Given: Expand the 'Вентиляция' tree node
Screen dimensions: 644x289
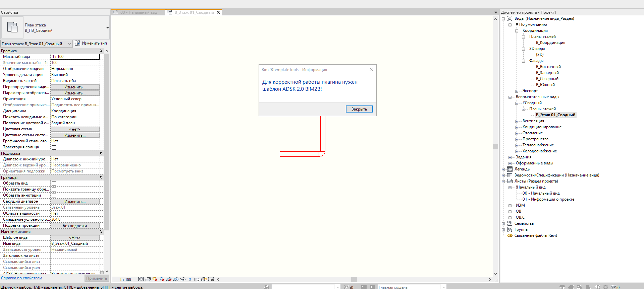Looking at the screenshot, I should pyautogui.click(x=517, y=121).
